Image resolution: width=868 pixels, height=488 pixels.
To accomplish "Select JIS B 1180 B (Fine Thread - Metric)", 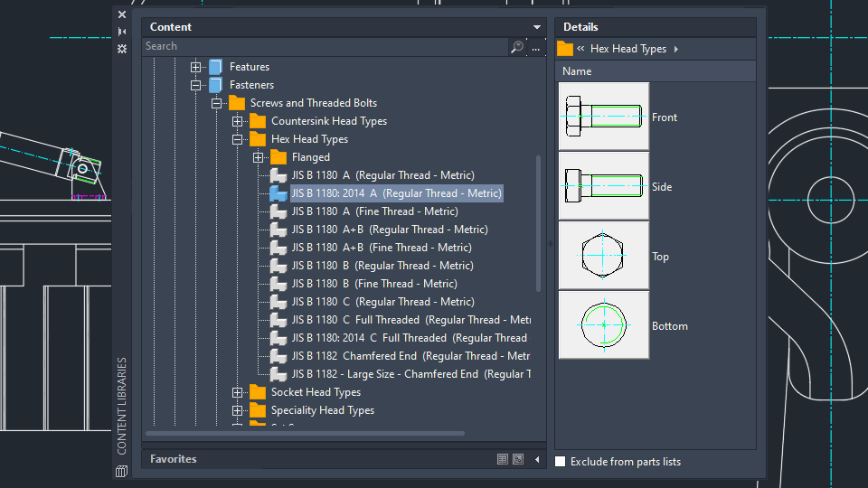I will 374,284.
